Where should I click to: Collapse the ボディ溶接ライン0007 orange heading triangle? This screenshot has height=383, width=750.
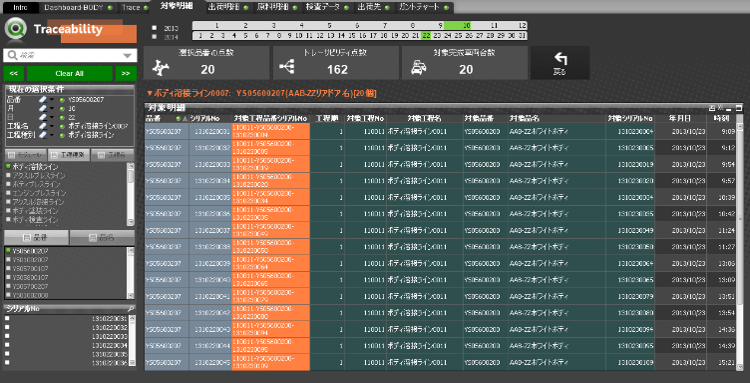pyautogui.click(x=150, y=94)
